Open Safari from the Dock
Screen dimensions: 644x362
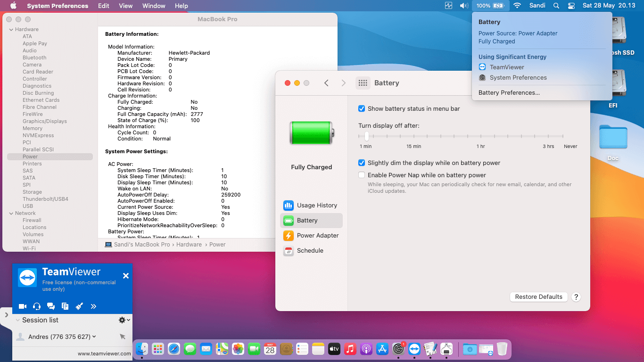click(174, 349)
